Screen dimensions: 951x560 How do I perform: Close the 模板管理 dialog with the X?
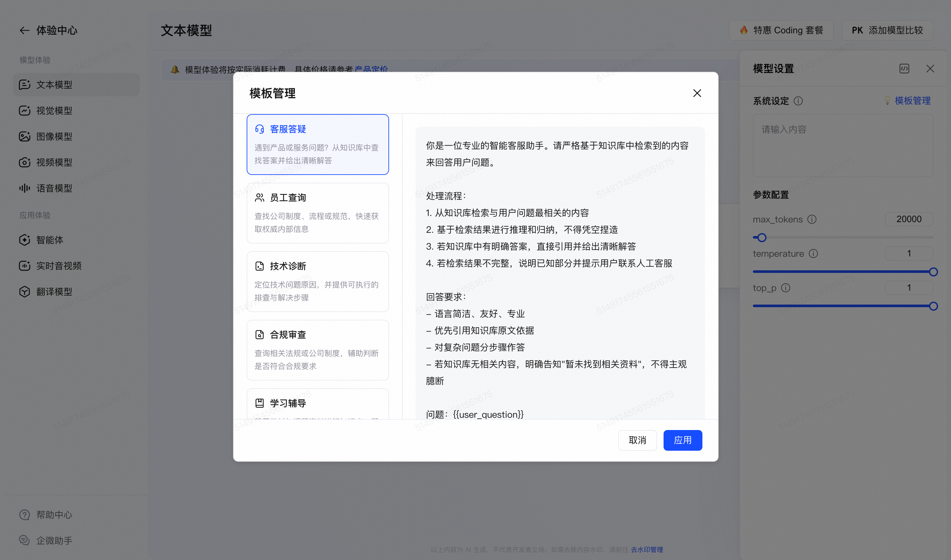[697, 93]
